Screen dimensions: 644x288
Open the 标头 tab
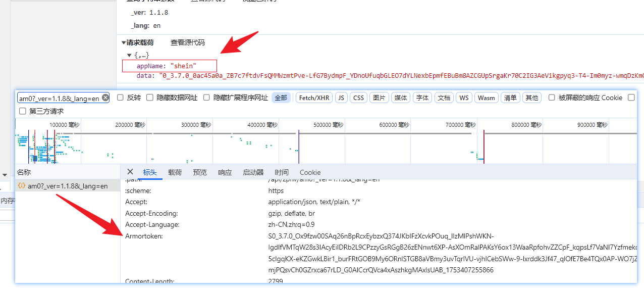coord(150,172)
